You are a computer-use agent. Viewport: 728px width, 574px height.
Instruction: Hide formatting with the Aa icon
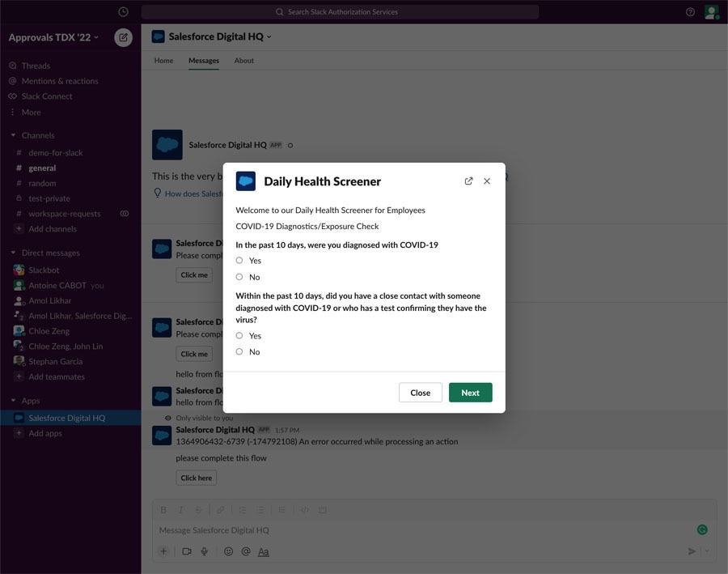tap(263, 551)
